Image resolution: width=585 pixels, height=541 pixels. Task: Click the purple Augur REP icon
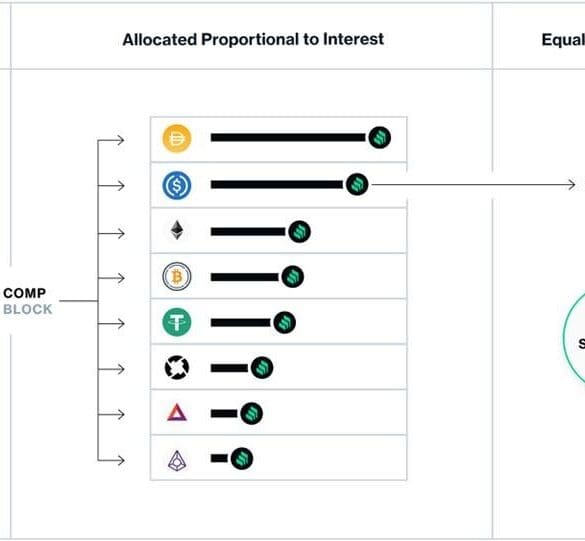[177, 460]
